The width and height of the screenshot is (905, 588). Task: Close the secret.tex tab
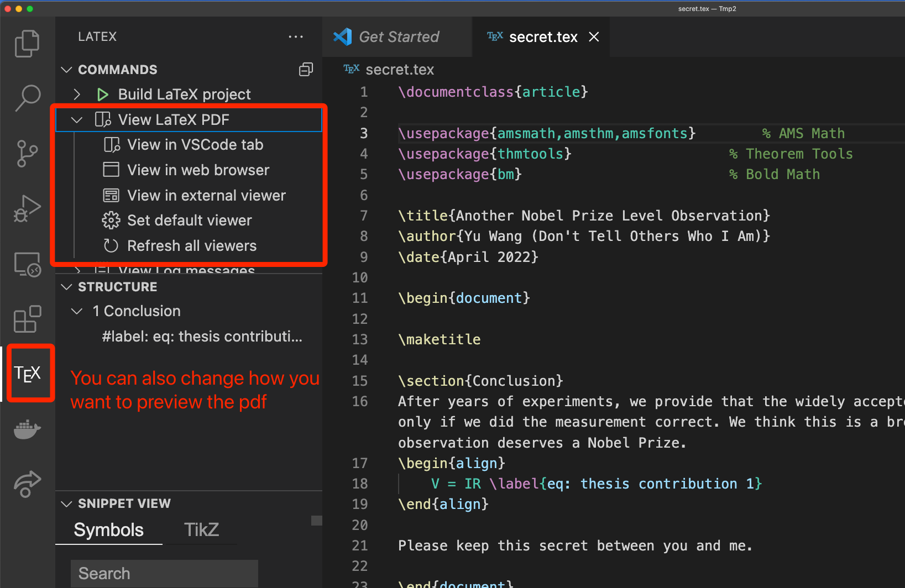tap(594, 36)
